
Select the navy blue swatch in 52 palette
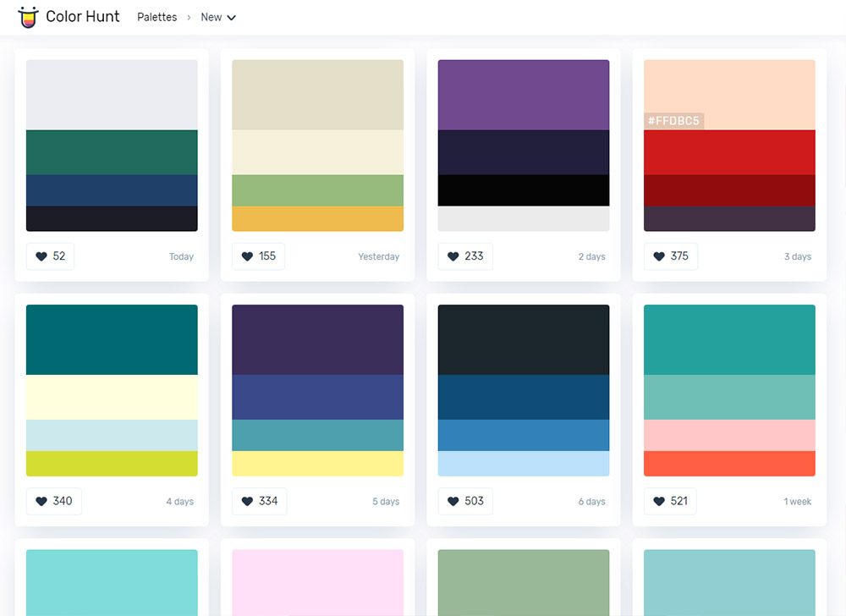[112, 190]
